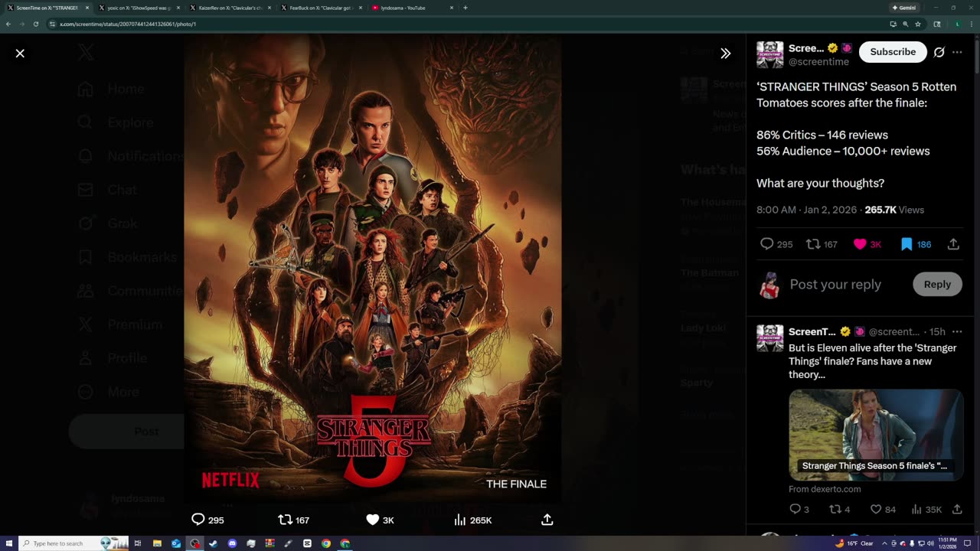Open a new browser tab with plus
The height and width of the screenshot is (551, 980).
(465, 8)
